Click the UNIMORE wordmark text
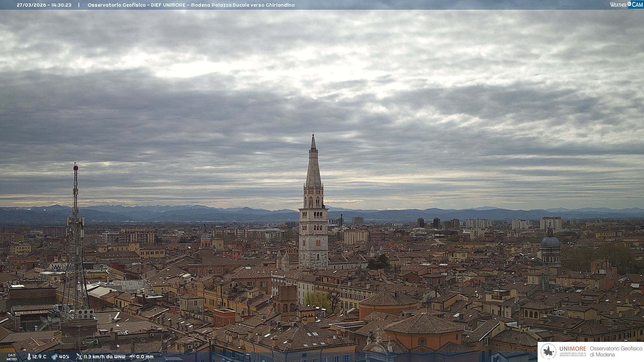This screenshot has height=362, width=644. pyautogui.click(x=573, y=349)
